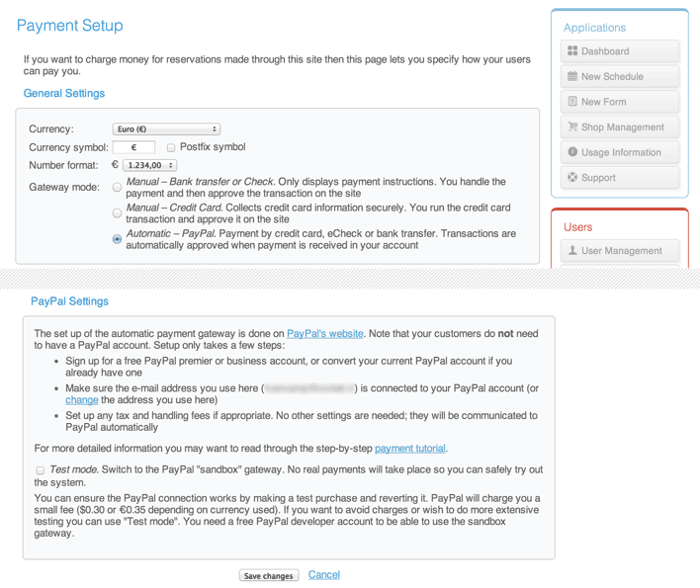The width and height of the screenshot is (700, 588).
Task: Click the Support lifebuoy icon
Action: [x=572, y=178]
